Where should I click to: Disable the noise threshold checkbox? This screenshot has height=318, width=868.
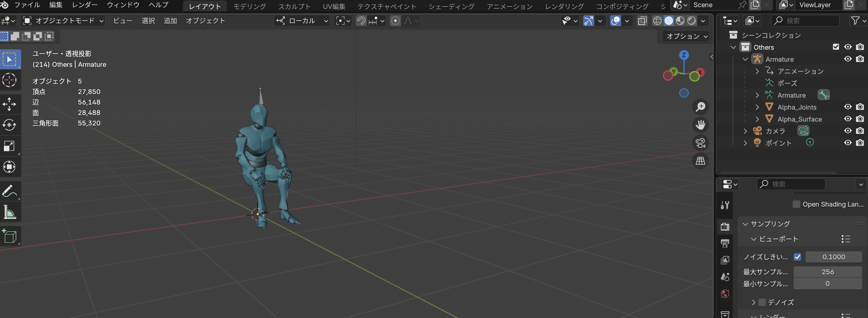click(x=797, y=257)
